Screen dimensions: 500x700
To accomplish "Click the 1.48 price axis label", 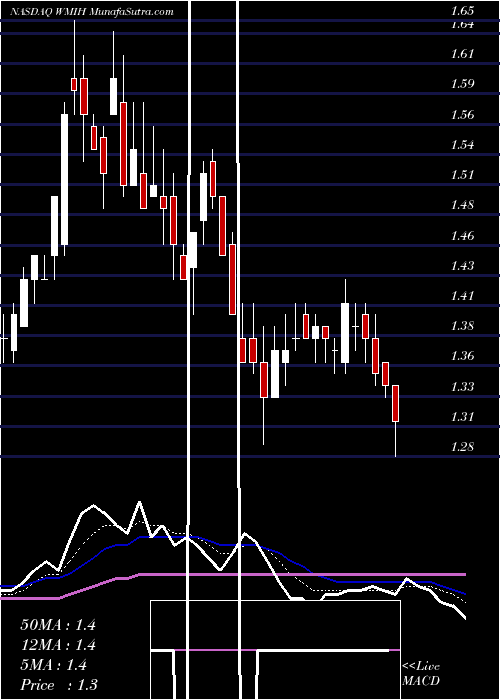I will (x=462, y=205).
